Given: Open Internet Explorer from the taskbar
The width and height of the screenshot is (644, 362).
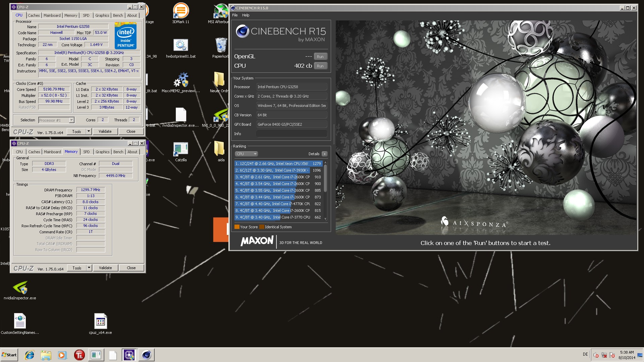Looking at the screenshot, I should [30, 355].
